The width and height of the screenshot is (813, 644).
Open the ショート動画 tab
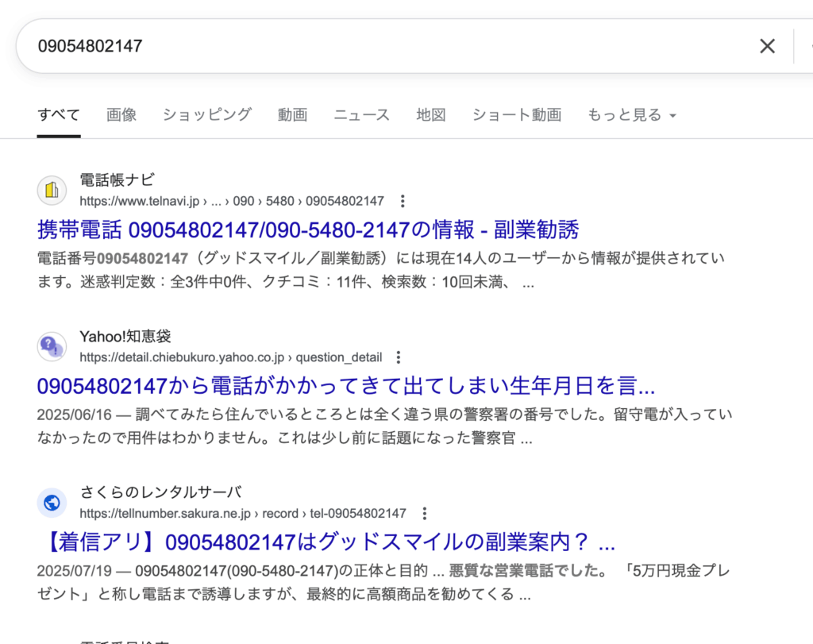coord(516,114)
